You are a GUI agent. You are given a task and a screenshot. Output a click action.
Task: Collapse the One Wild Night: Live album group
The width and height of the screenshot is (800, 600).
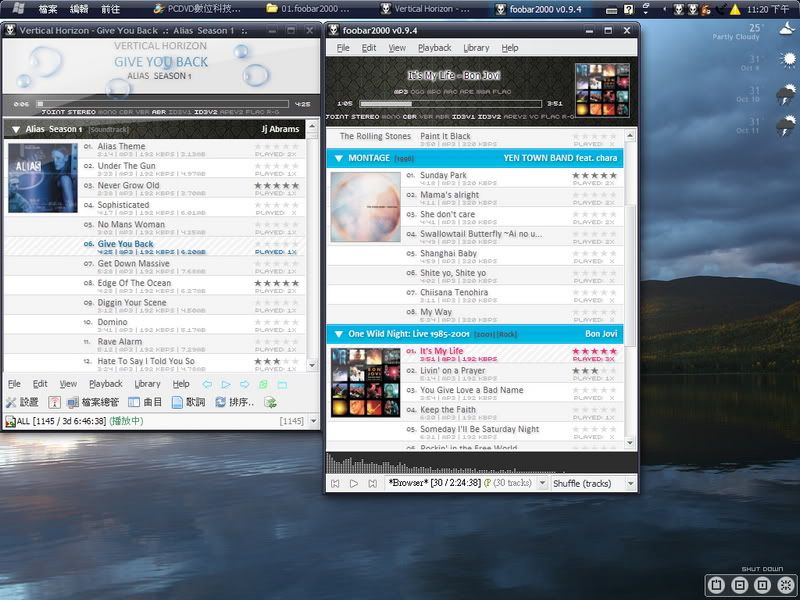point(338,334)
